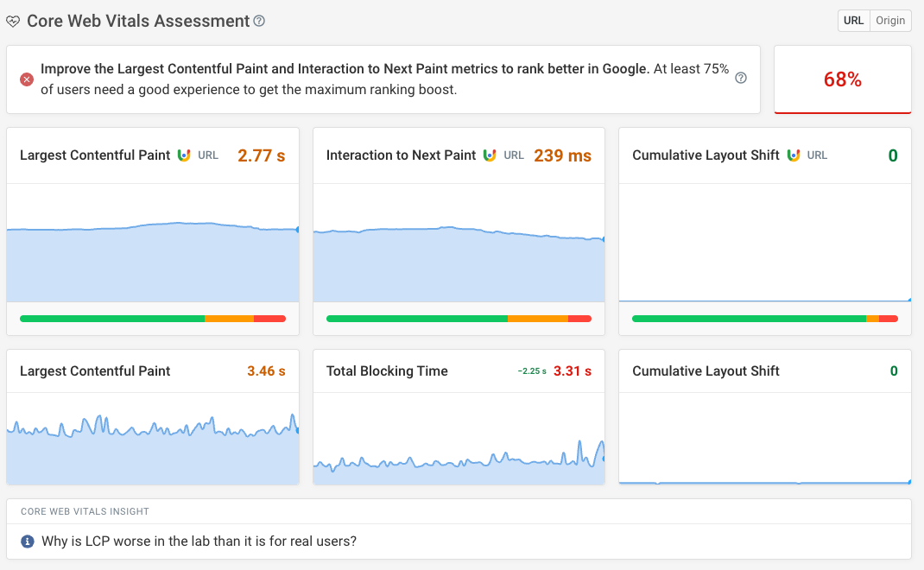Expand the 'Why is LCP worse in the lab' insight

tap(188, 541)
